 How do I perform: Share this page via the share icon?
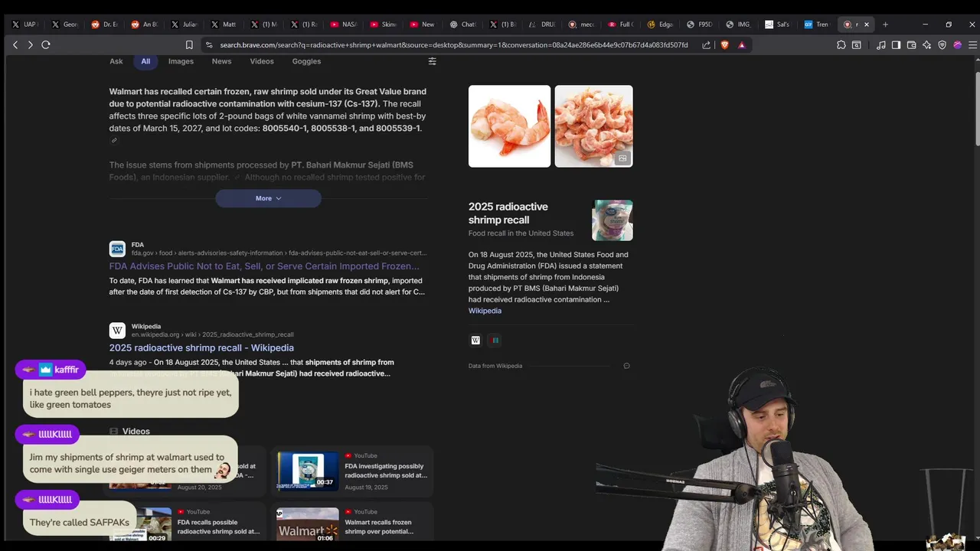(707, 45)
